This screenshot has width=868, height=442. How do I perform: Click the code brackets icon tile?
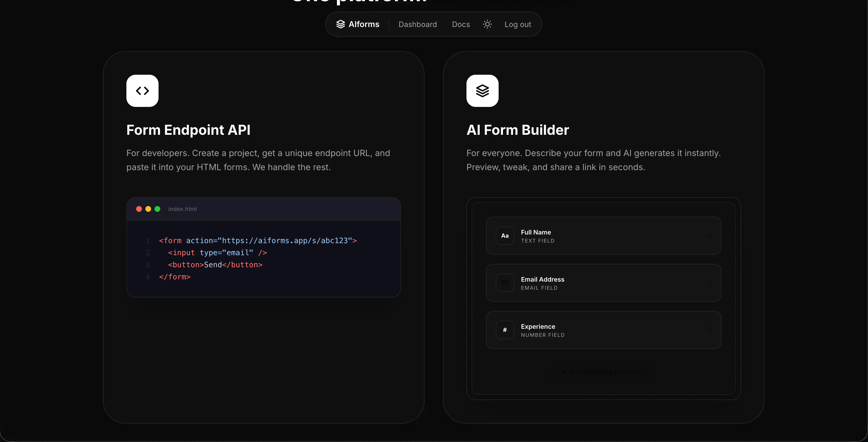142,91
